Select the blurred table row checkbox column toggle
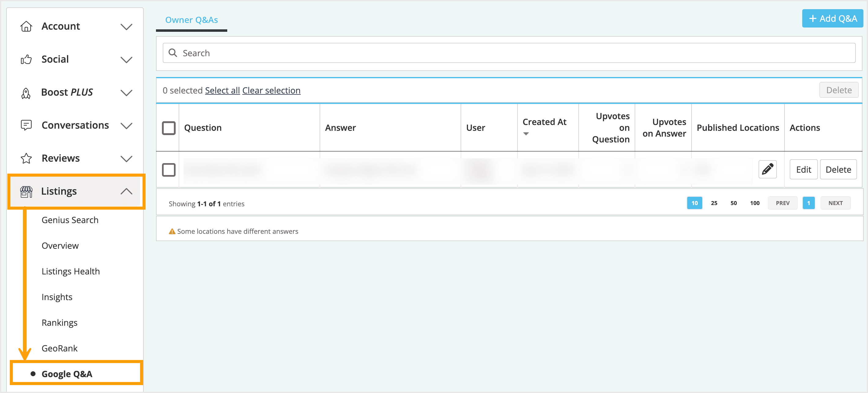This screenshot has width=868, height=393. click(x=169, y=170)
